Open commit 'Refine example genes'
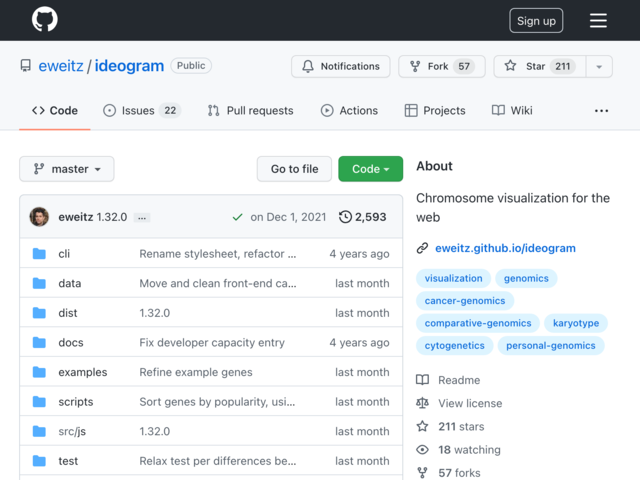The height and width of the screenshot is (480, 640). pyautogui.click(x=196, y=372)
